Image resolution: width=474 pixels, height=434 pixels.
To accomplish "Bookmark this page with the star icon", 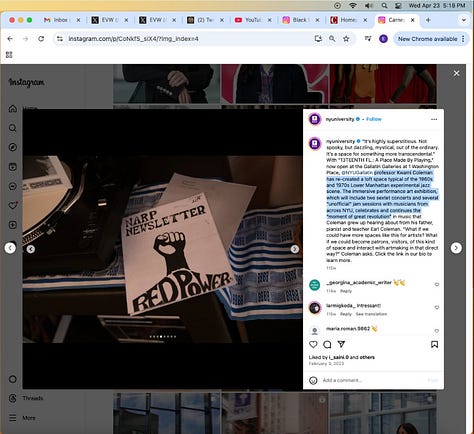I will click(x=346, y=39).
